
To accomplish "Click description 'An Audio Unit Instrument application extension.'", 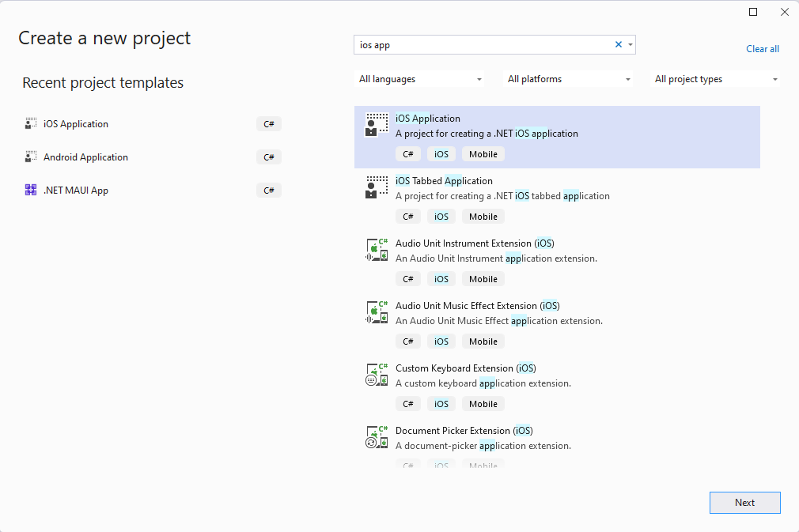I will click(496, 258).
